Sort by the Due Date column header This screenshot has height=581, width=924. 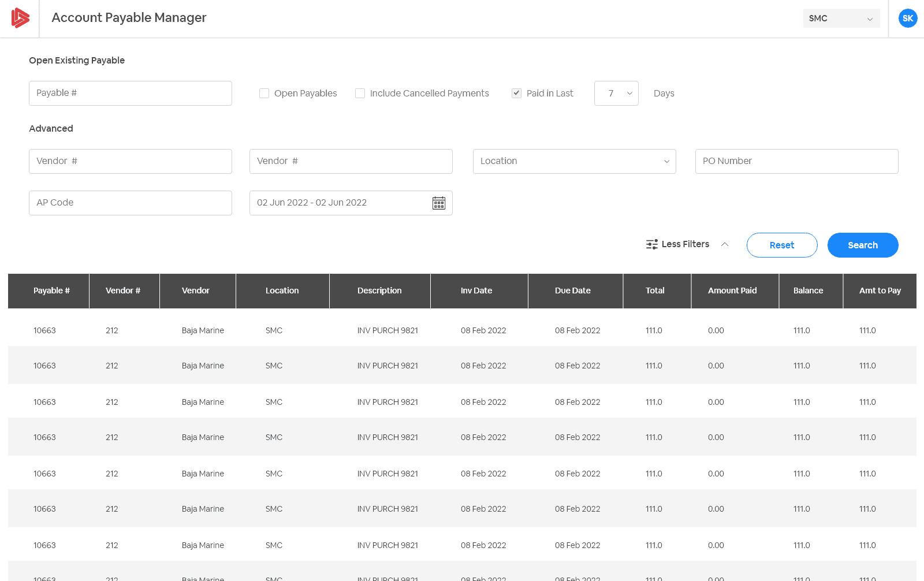click(572, 291)
